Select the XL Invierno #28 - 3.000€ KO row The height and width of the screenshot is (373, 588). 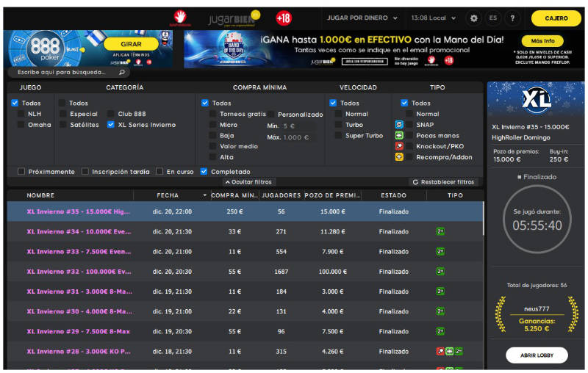click(245, 351)
